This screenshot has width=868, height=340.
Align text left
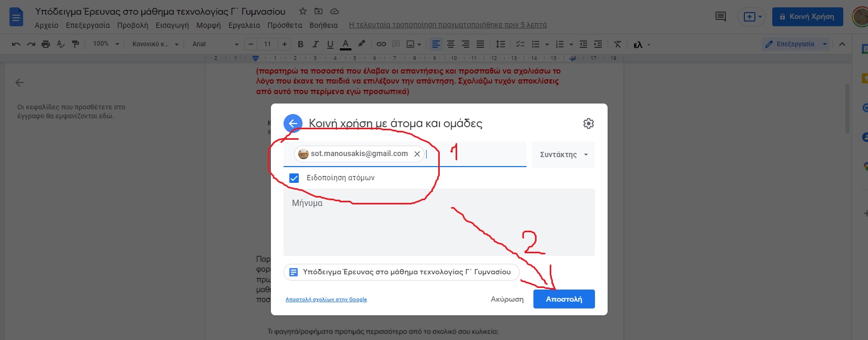pyautogui.click(x=436, y=44)
